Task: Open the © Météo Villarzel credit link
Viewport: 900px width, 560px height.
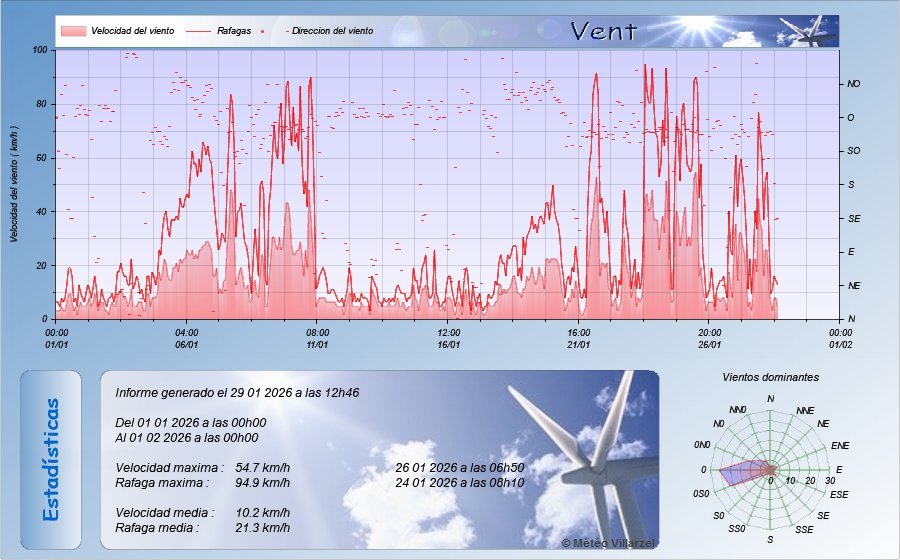Action: [608, 542]
